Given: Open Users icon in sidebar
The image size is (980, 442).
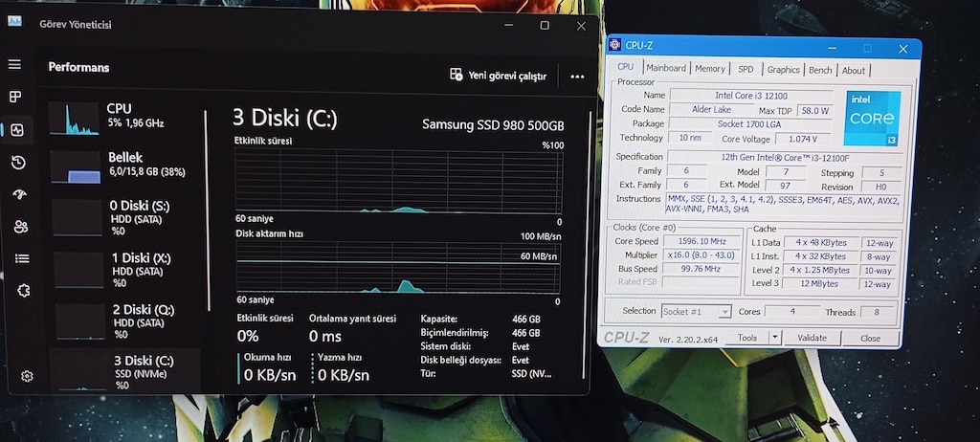Looking at the screenshot, I should point(21,227).
